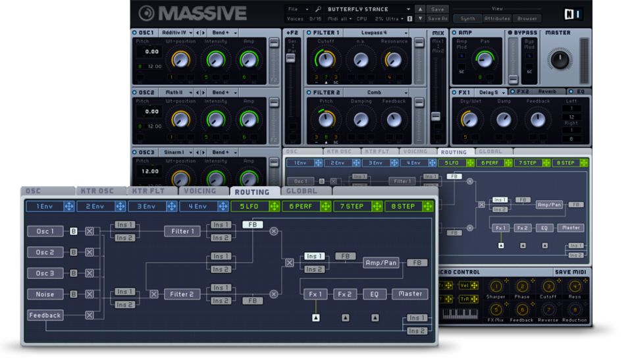Screen dimensions: 632x364
Task: Click the white arrow icon under Fx 1
Action: tap(316, 318)
